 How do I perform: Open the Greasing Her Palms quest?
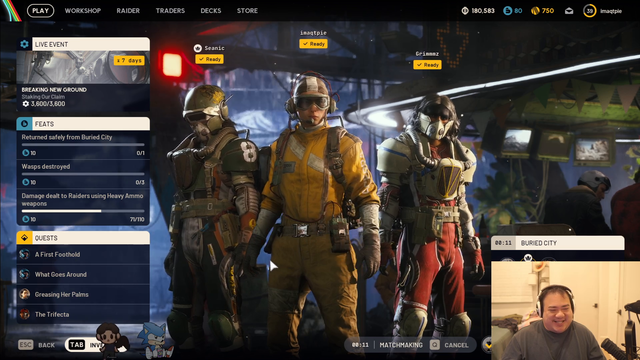(83, 294)
